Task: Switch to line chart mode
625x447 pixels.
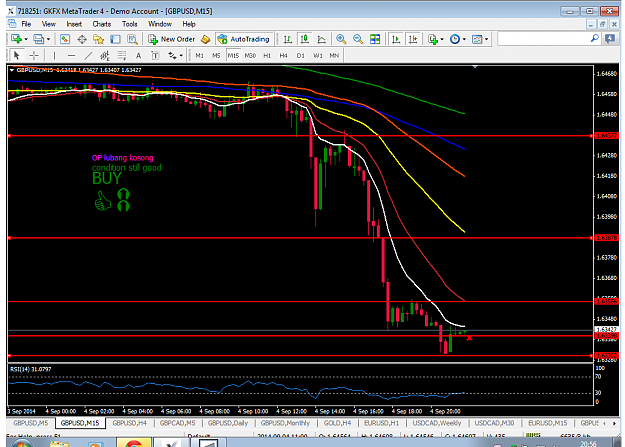Action: (321, 39)
